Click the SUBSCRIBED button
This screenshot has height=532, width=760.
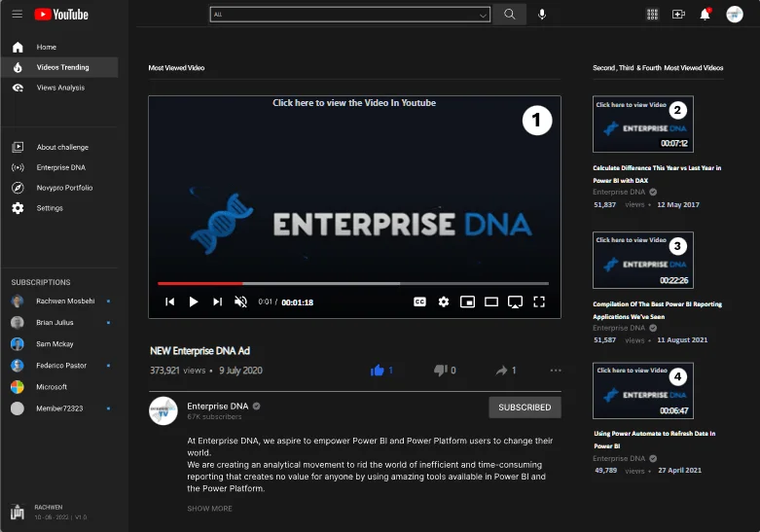[525, 408]
